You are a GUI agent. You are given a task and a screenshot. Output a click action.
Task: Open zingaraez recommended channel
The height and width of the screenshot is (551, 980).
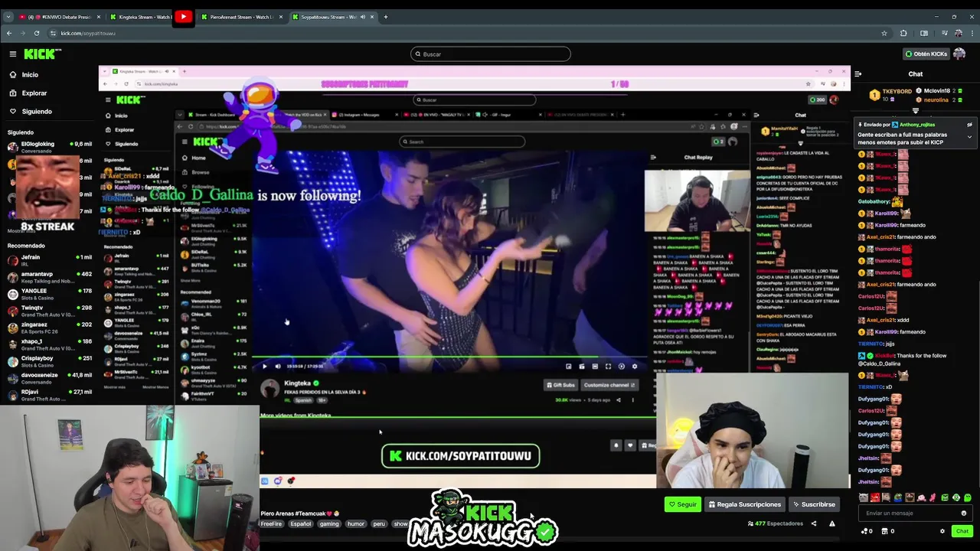[49, 328]
